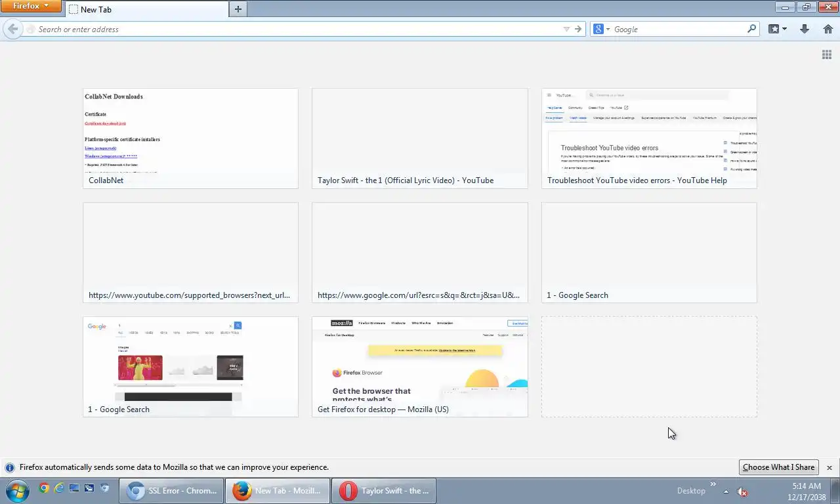
Task: Open google.com/url?esrc tile
Action: click(x=420, y=253)
